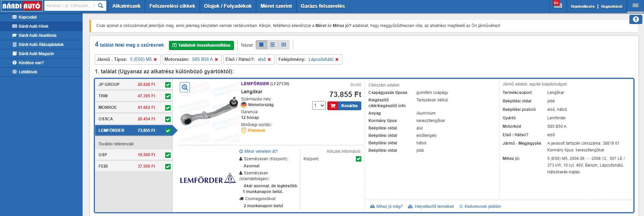Viewport: 644px width, 216px height.
Task: Click the 5 (E60) M5 filter value
Action: click(x=141, y=59)
